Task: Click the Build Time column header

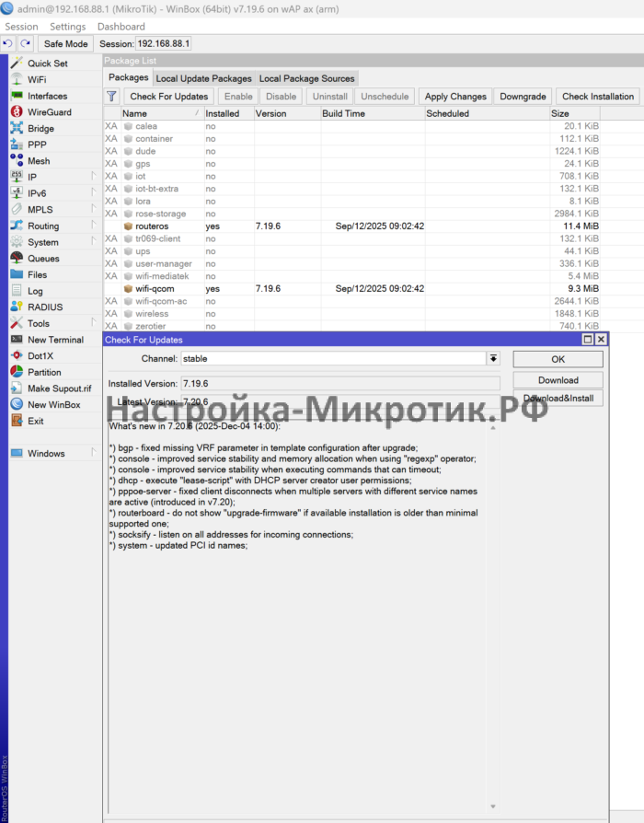Action: pos(373,113)
